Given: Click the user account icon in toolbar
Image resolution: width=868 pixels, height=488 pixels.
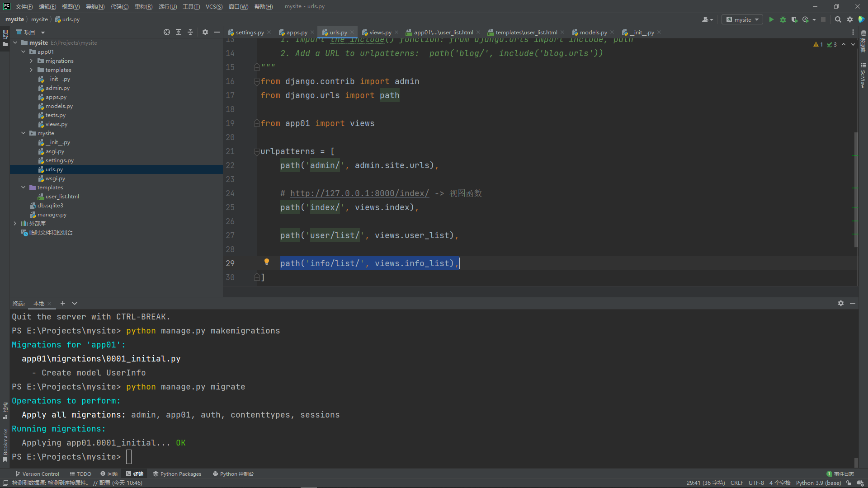Looking at the screenshot, I should pos(707,19).
